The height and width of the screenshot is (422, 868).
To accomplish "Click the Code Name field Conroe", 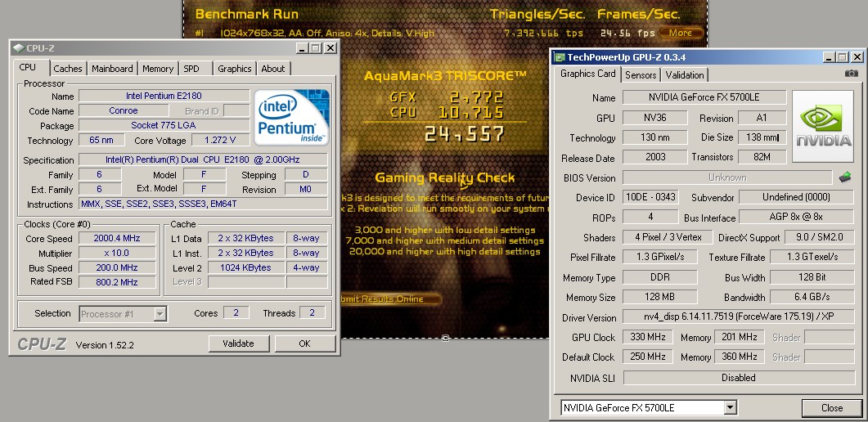I will 124,110.
